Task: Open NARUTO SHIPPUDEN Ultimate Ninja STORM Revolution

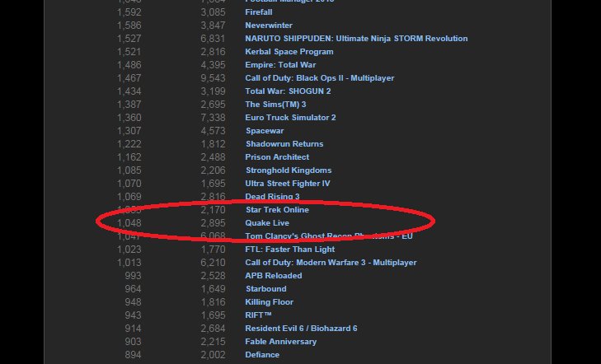Action: pos(356,39)
